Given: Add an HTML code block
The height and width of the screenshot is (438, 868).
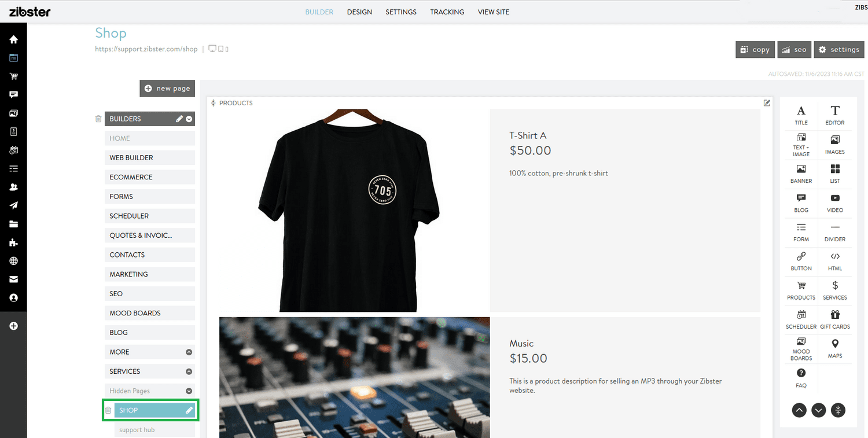Looking at the screenshot, I should point(835,262).
